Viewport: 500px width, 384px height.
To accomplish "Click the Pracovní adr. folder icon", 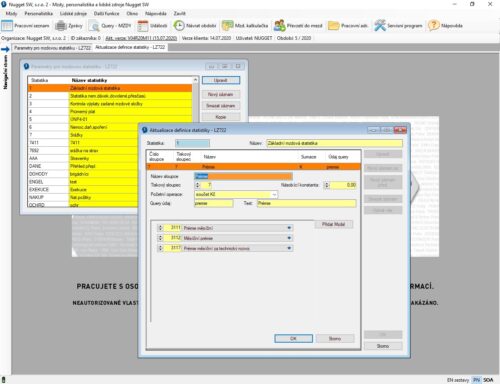I will pyautogui.click(x=333, y=26).
